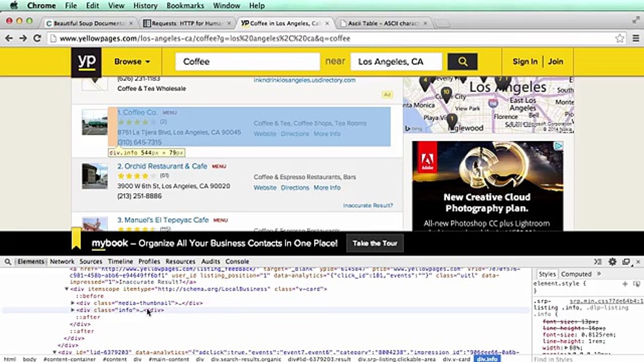Open the Chrome History menu
The width and height of the screenshot is (644, 362).
[x=145, y=6]
